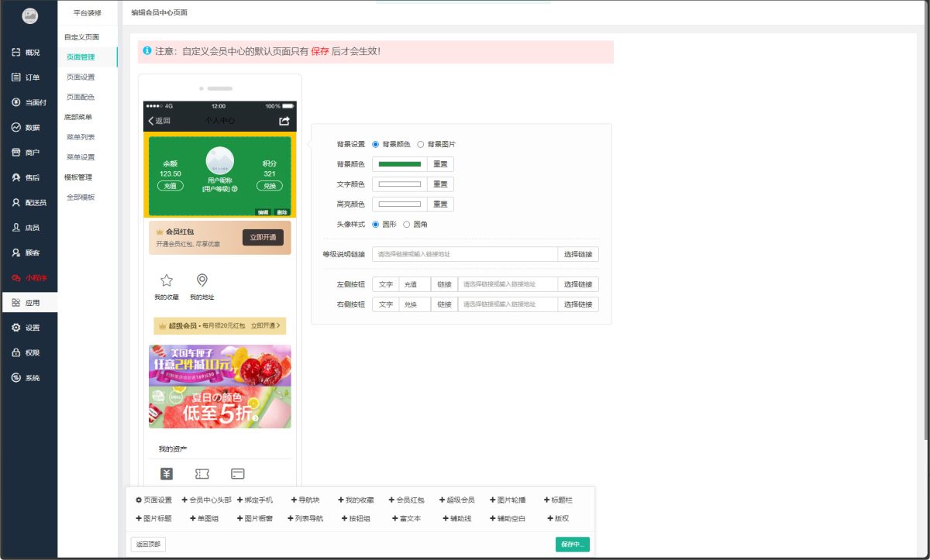Select 背景颜色 background color radio
The height and width of the screenshot is (560, 930).
click(x=376, y=144)
